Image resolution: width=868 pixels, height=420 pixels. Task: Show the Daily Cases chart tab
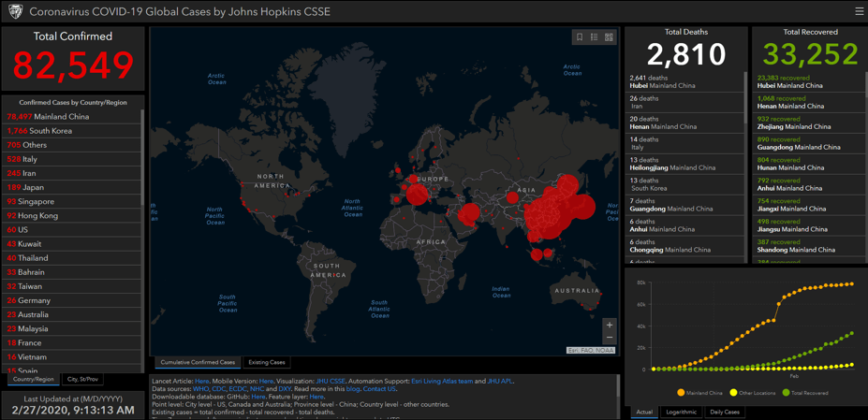tap(725, 413)
